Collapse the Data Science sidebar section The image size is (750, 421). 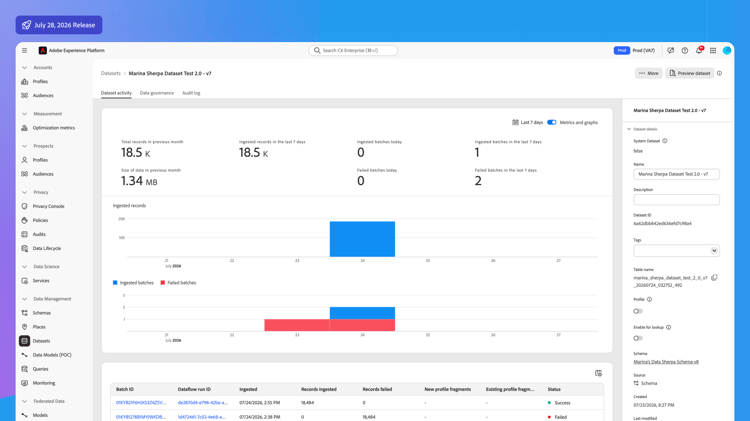pyautogui.click(x=24, y=266)
